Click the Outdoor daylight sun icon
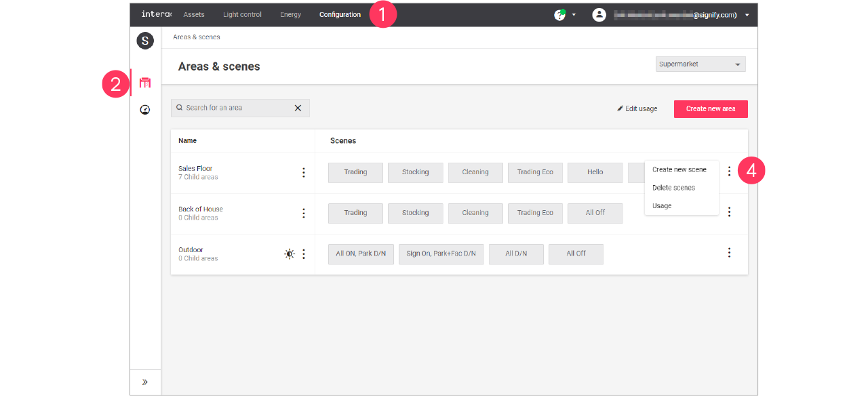This screenshot has width=868, height=408. pyautogui.click(x=290, y=254)
